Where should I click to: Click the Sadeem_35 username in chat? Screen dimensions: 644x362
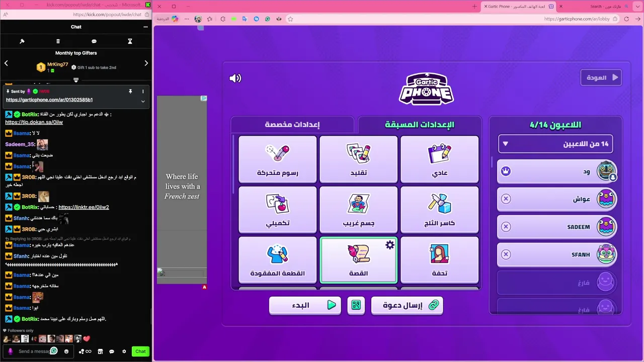(x=20, y=144)
